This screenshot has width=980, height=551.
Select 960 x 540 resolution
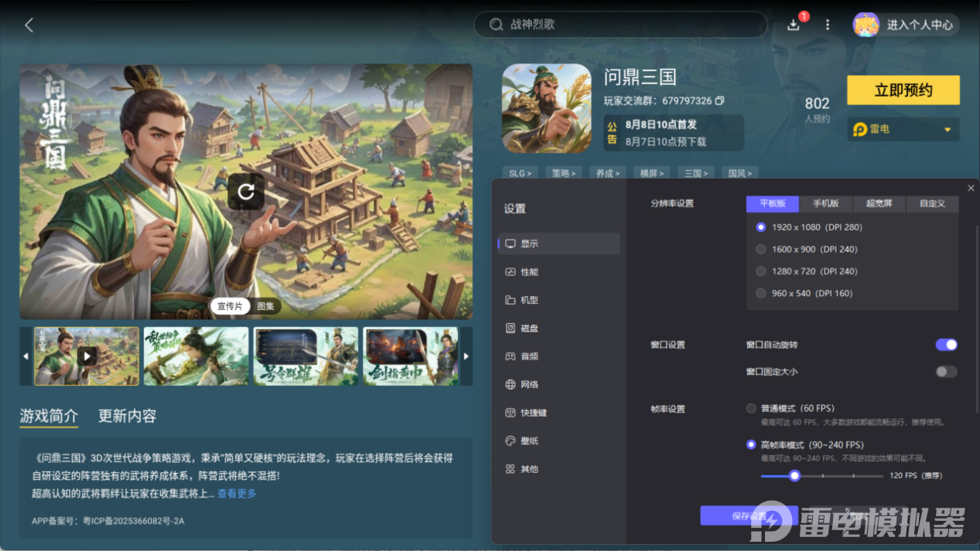click(x=761, y=294)
